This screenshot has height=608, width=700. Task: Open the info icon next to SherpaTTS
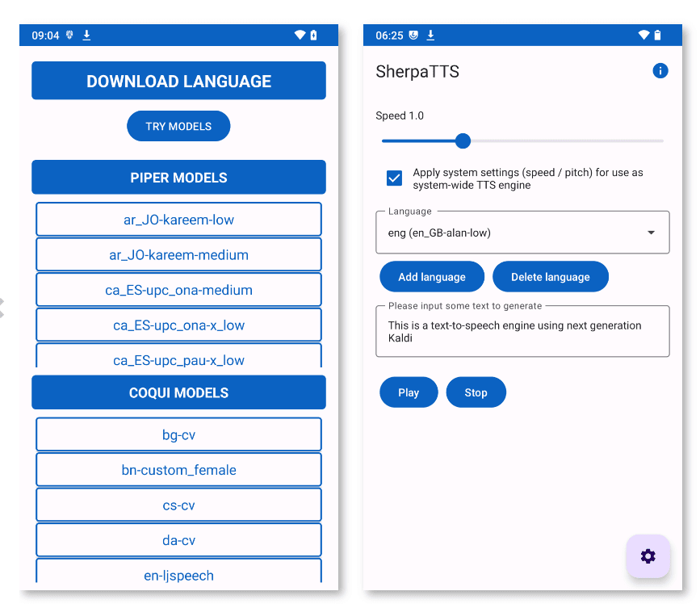[x=660, y=70]
